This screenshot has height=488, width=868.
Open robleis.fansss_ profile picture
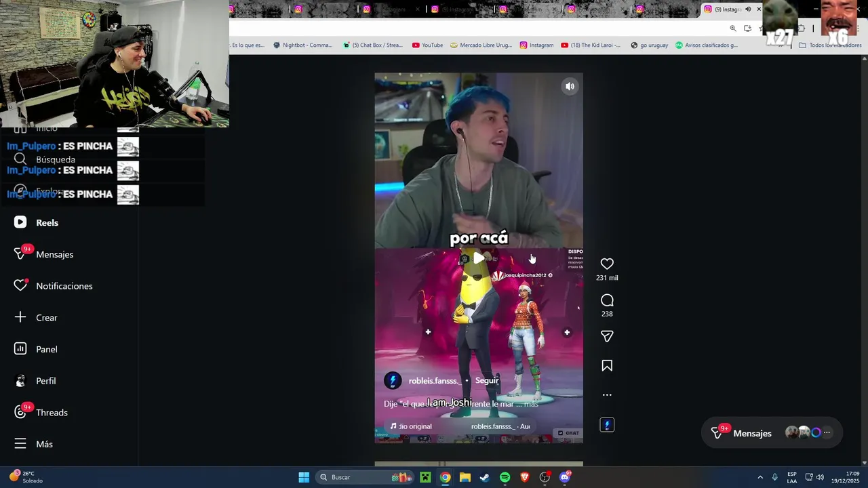point(393,380)
